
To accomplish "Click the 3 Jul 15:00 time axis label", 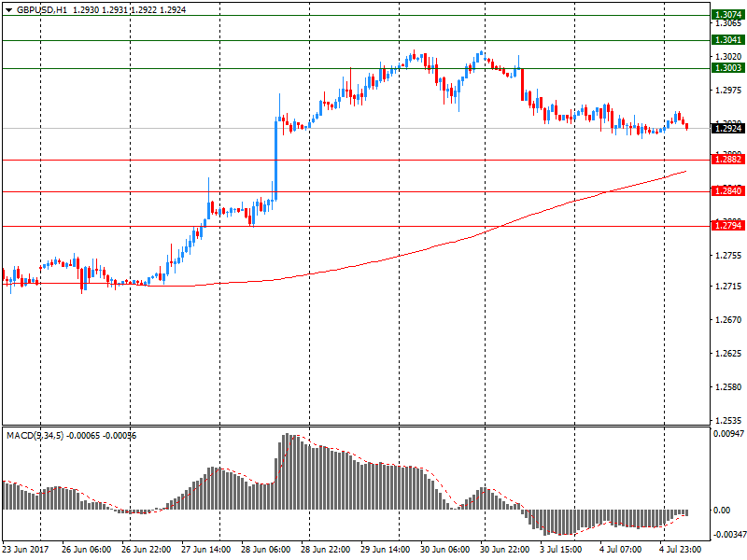I will [x=561, y=550].
